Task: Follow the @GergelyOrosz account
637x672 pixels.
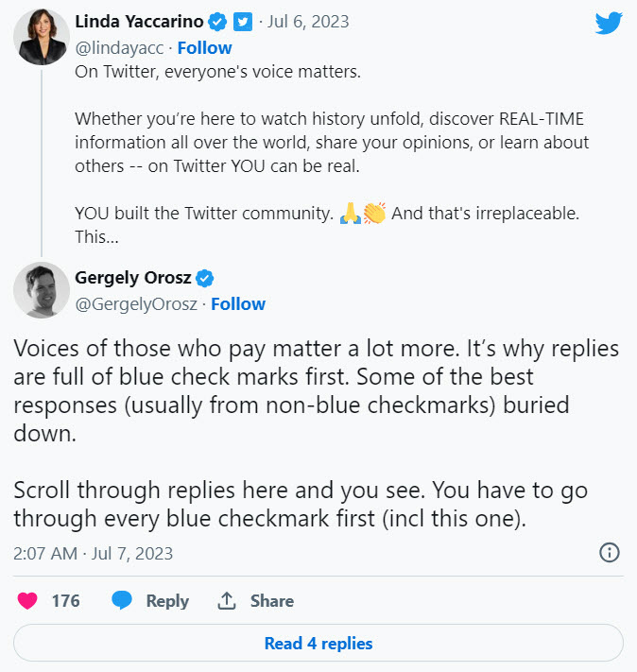Action: click(x=238, y=303)
